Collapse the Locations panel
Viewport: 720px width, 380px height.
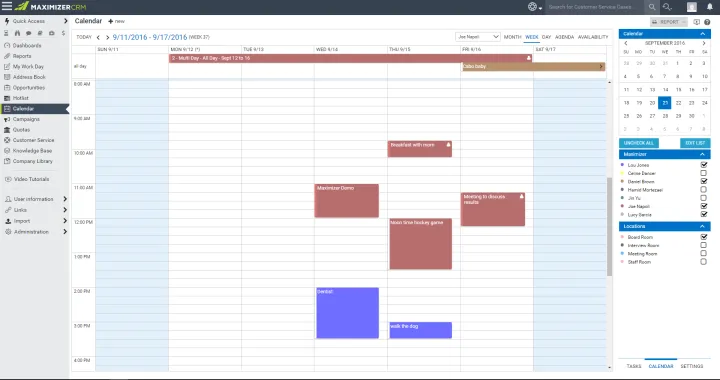tap(702, 226)
